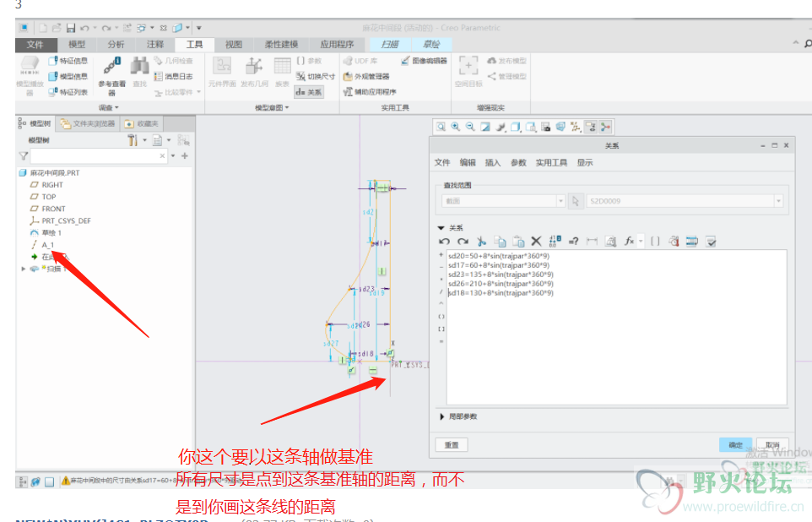Viewport: 812px width, 522px height.
Task: Click 切换尺寸 switch dimensions tool
Action: click(316, 77)
